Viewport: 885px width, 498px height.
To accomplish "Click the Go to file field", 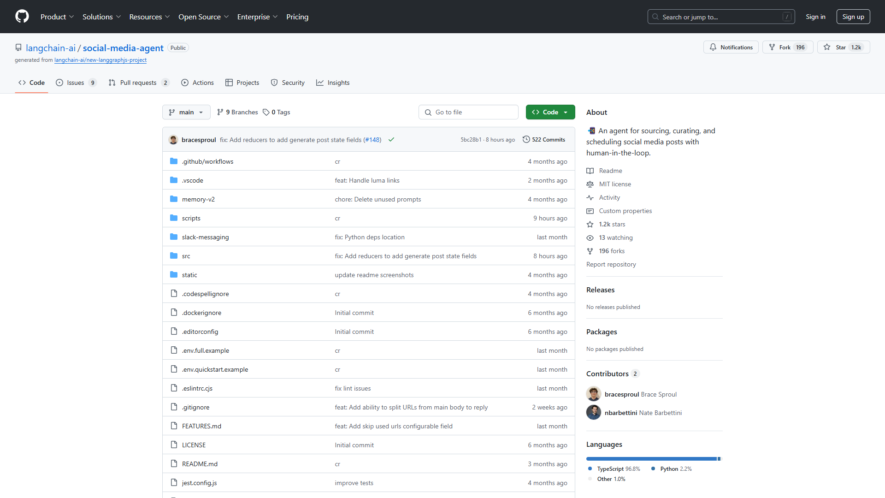I will tap(468, 112).
